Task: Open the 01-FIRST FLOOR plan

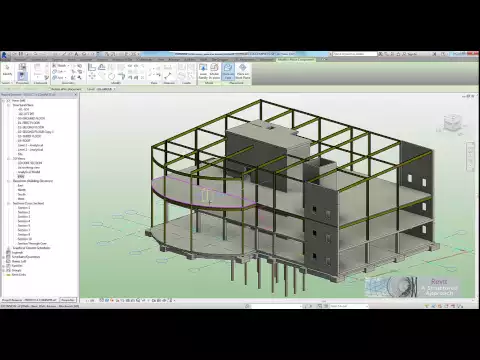Action: coord(29,123)
